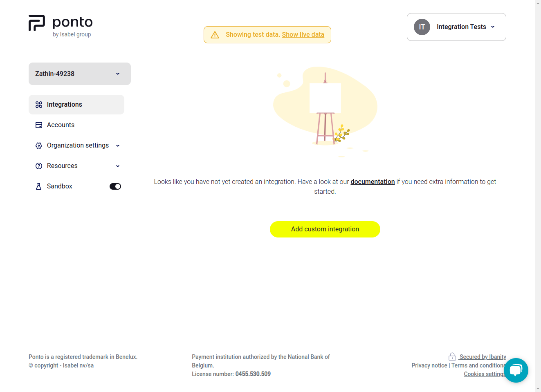The image size is (541, 392).
Task: Select the Integrations grid icon in sidebar
Action: pyautogui.click(x=38, y=105)
